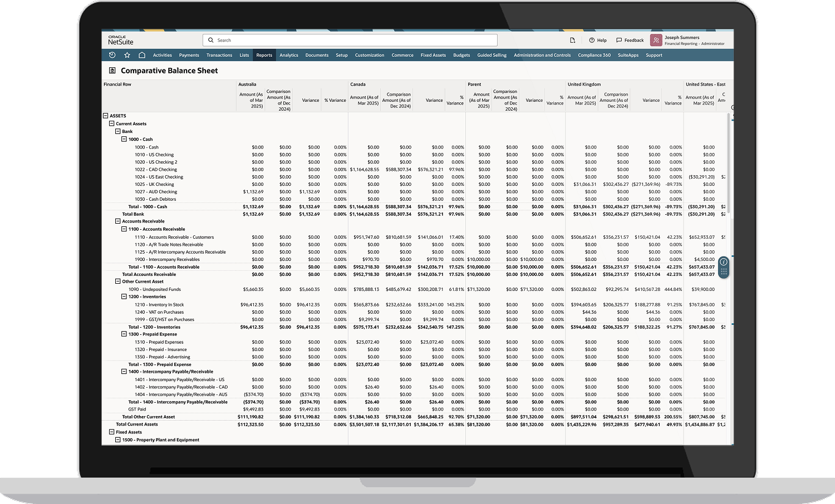
Task: Collapse the Current Assets group
Action: tap(111, 123)
